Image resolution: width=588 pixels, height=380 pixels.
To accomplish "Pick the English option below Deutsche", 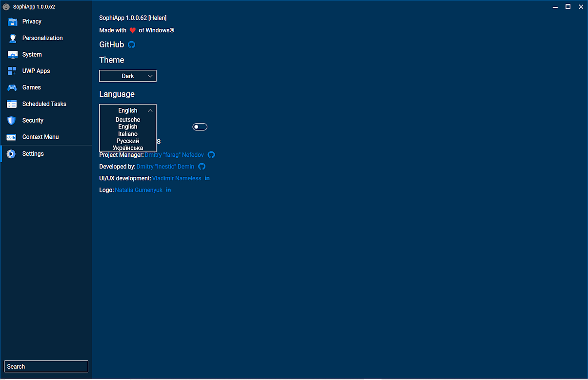I will (128, 127).
